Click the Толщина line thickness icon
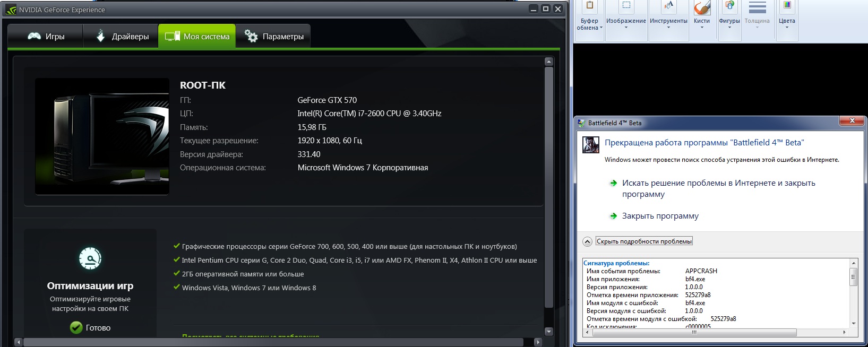The width and height of the screenshot is (868, 347). coord(757,7)
